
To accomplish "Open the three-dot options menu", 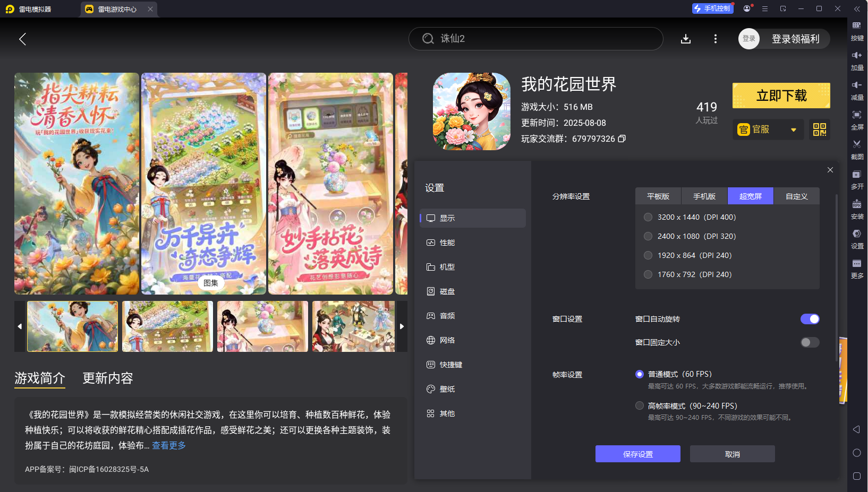I will tap(715, 39).
